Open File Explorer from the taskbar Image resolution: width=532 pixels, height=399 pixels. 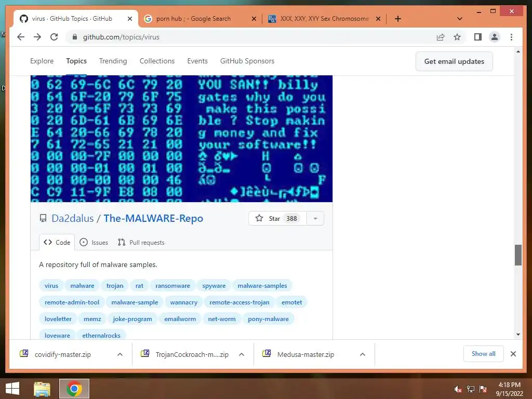tap(42, 389)
